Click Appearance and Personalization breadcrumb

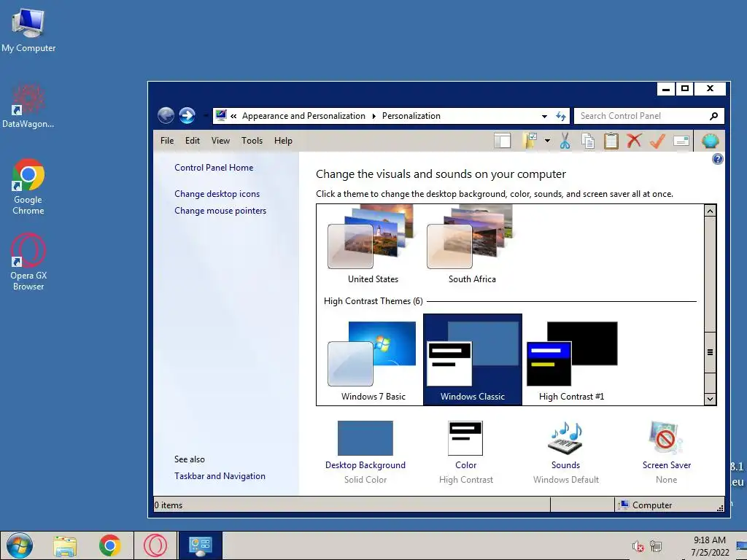click(x=303, y=116)
